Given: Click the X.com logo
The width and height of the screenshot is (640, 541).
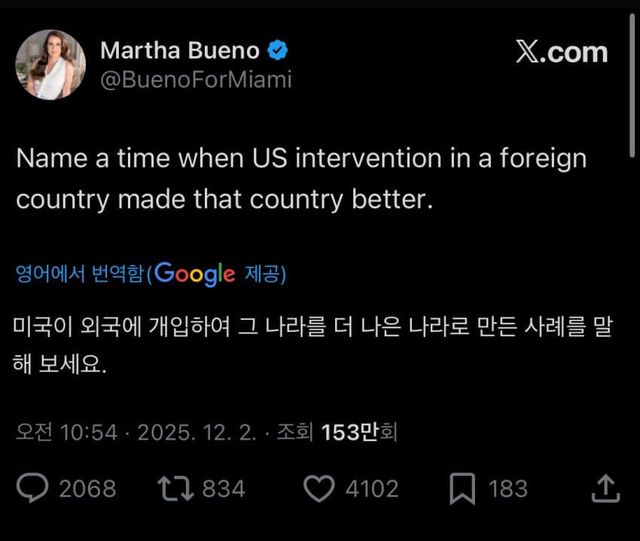Looking at the screenshot, I should tap(561, 52).
